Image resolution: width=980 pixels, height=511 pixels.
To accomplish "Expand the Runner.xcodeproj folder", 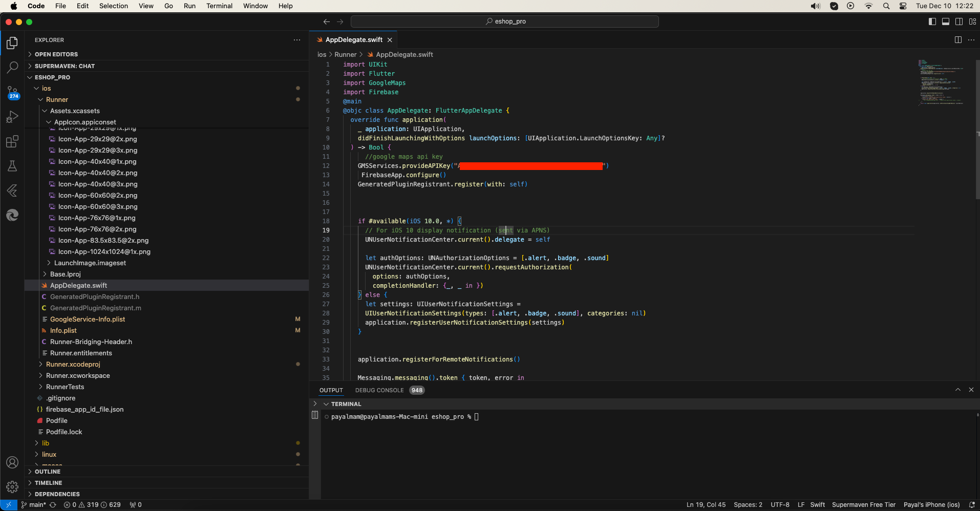I will point(167,365).
